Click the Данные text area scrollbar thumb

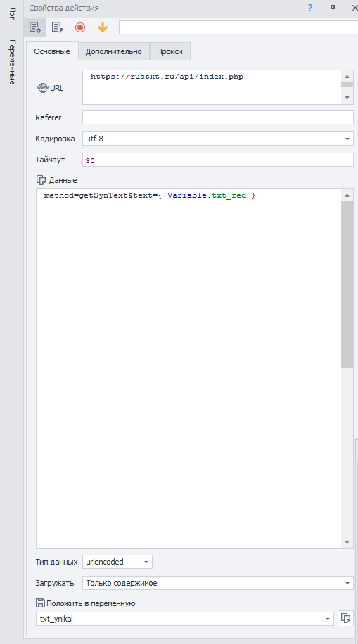[347, 284]
